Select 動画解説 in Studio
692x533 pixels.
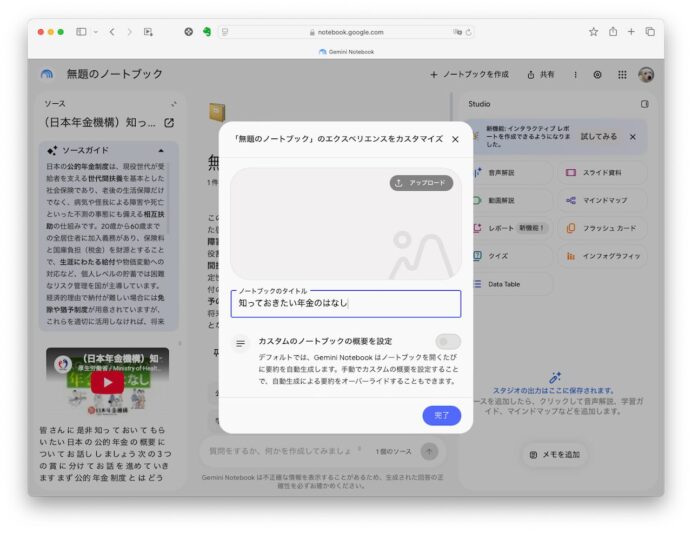point(512,200)
